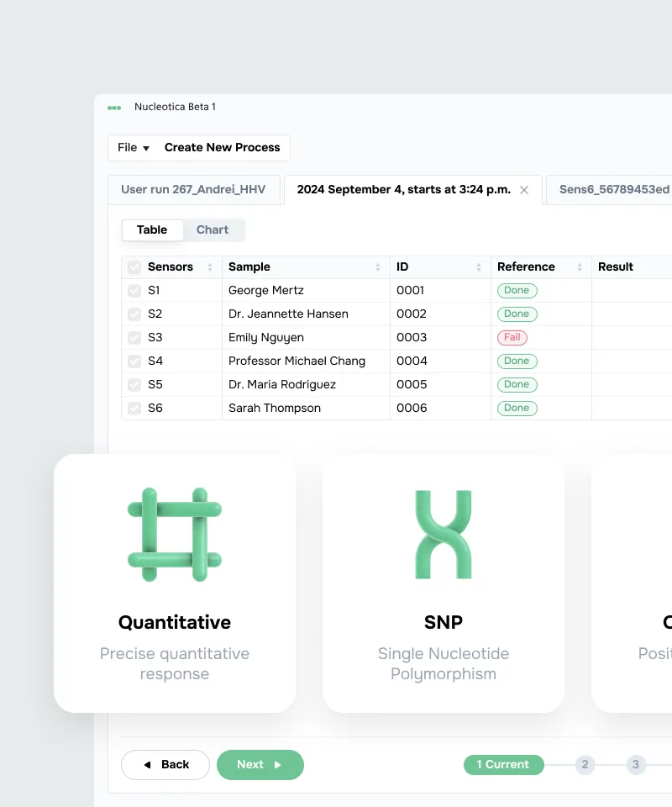Toggle the select-all Sensors header checkbox
Image resolution: width=672 pixels, height=807 pixels.
(134, 267)
